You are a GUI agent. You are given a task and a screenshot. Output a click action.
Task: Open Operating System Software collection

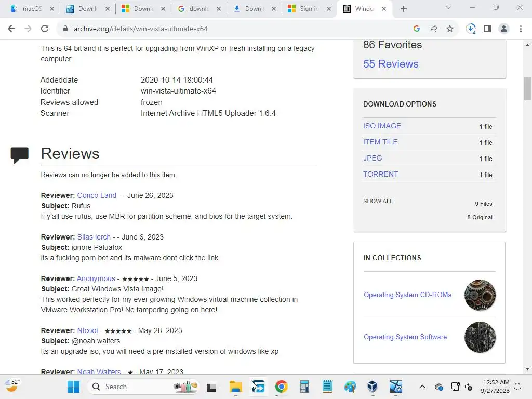coord(405,337)
